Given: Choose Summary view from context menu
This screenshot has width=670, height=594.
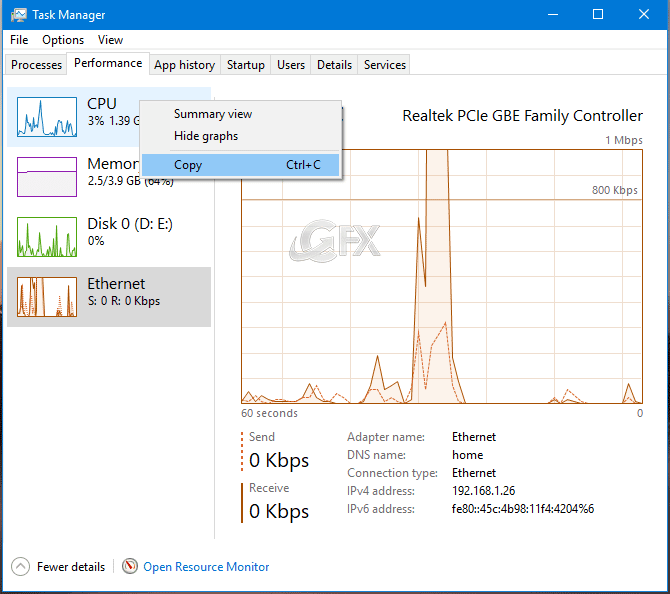Looking at the screenshot, I should (241, 114).
